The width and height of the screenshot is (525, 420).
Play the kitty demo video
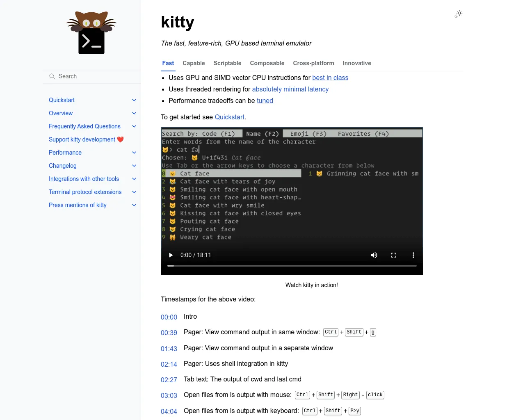click(171, 255)
